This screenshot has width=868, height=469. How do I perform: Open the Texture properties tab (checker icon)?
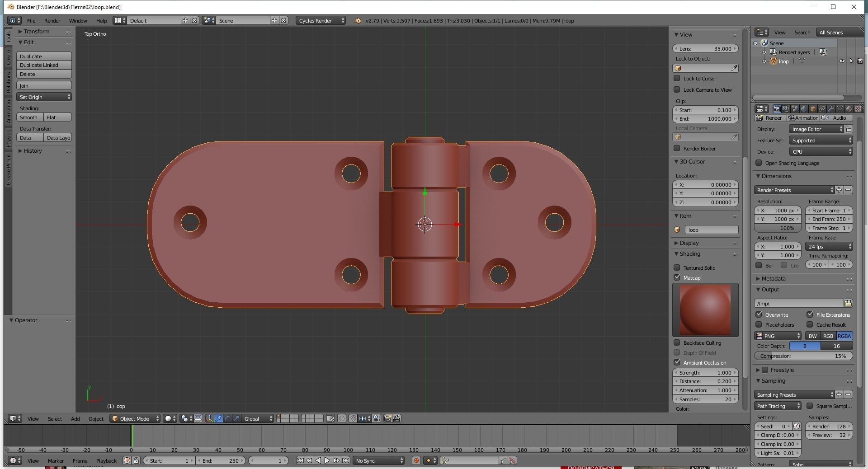coord(858,109)
